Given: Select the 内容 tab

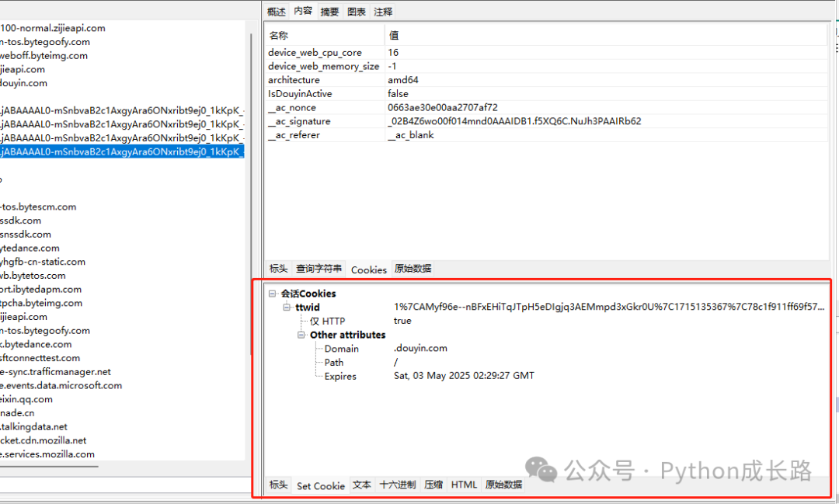Looking at the screenshot, I should [x=303, y=11].
